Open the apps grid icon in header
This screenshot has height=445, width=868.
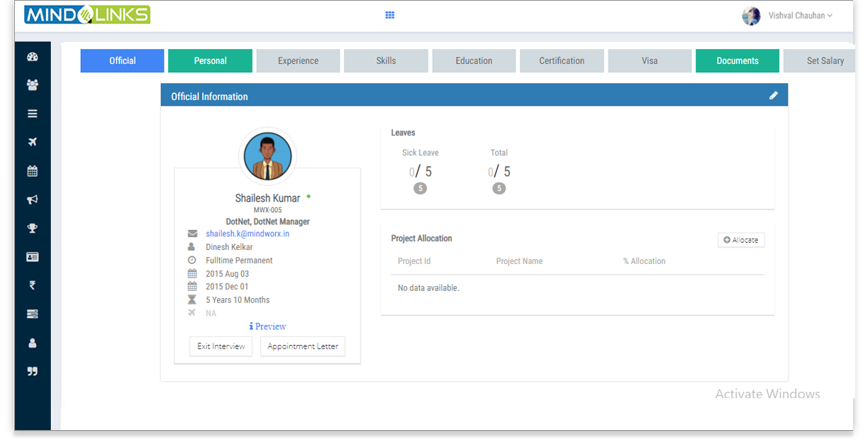click(389, 15)
